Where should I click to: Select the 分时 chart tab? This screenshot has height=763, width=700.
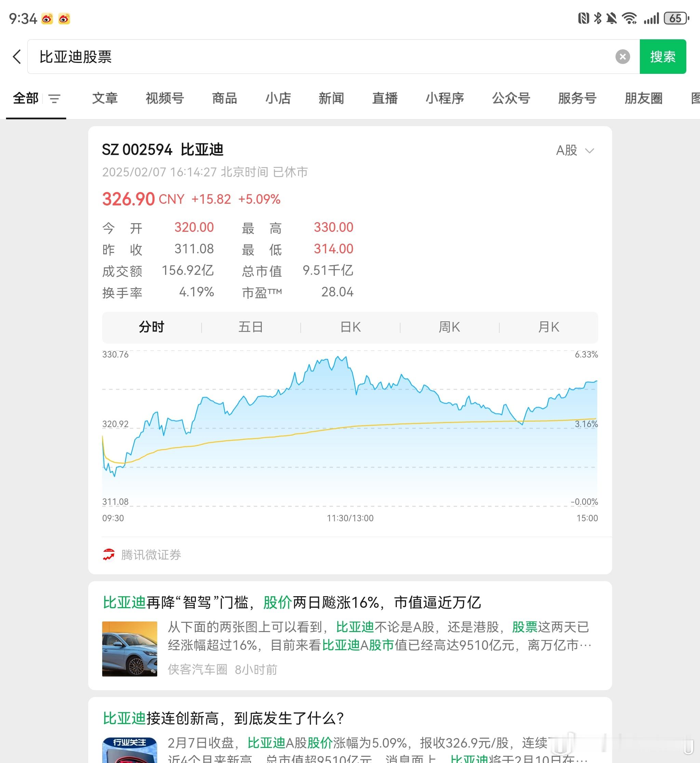click(x=151, y=327)
